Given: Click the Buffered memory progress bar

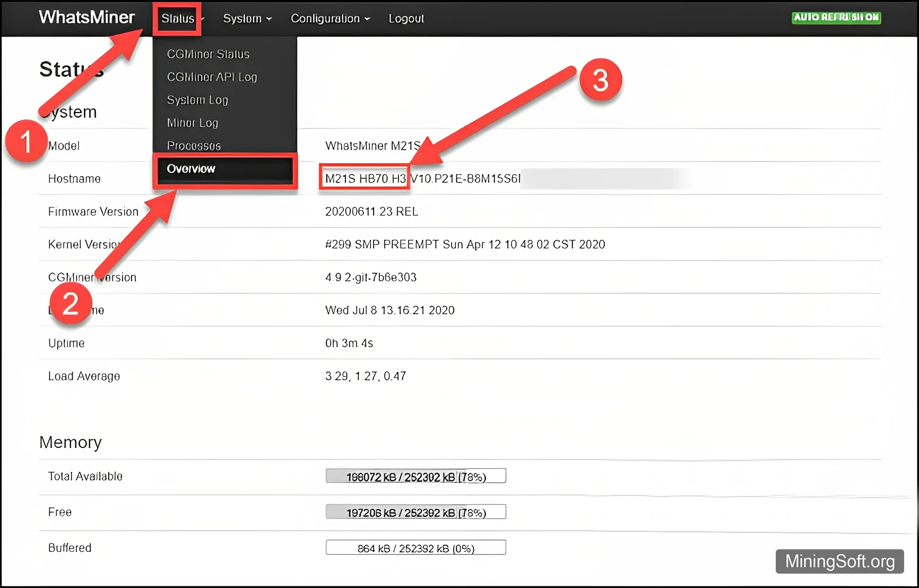Looking at the screenshot, I should [x=415, y=547].
